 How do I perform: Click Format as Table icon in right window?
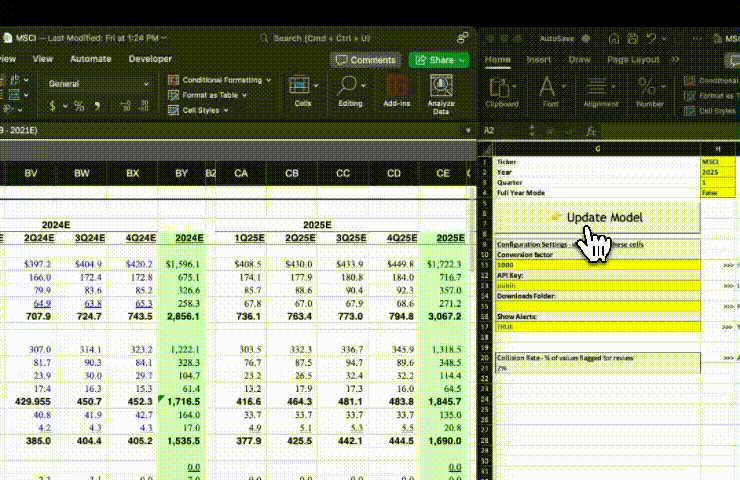point(690,96)
